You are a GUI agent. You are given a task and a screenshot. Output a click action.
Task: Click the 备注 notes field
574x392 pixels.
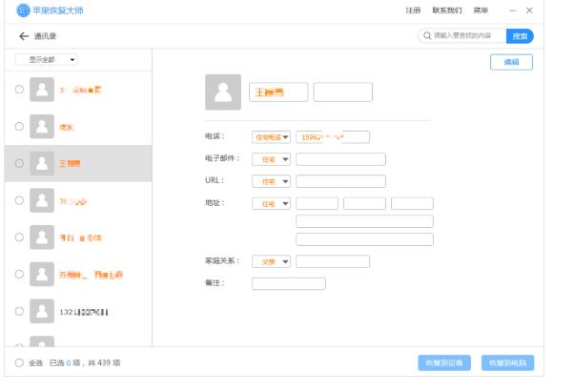pyautogui.click(x=289, y=283)
